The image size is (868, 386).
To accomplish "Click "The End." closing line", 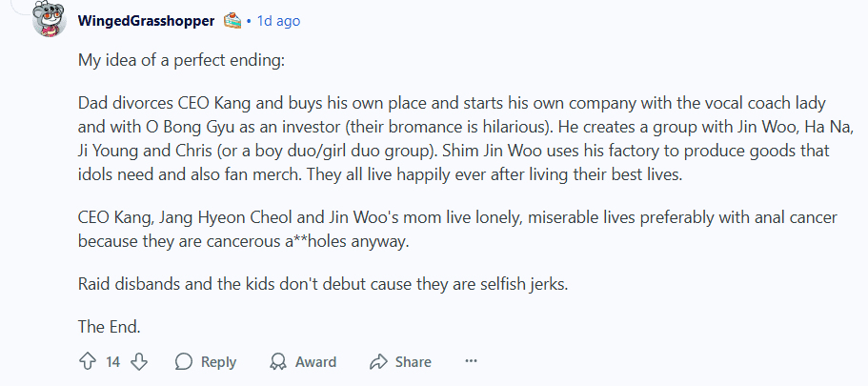I will tap(110, 326).
